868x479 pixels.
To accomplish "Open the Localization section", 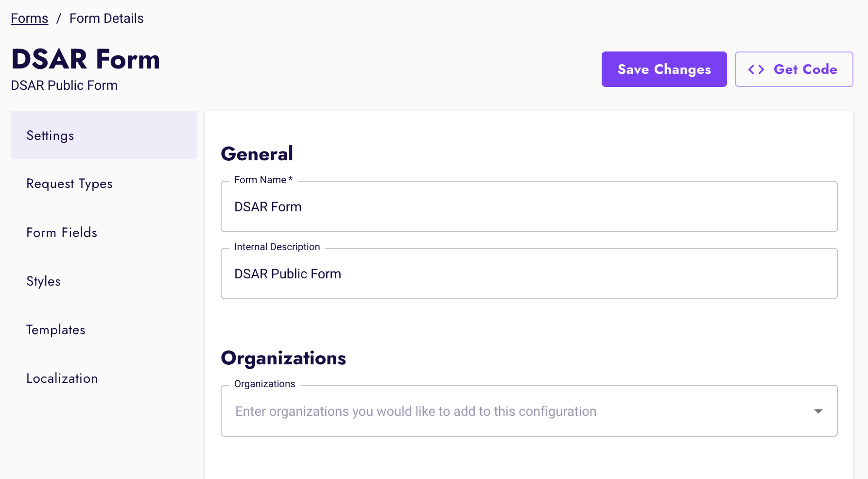I will click(104, 378).
